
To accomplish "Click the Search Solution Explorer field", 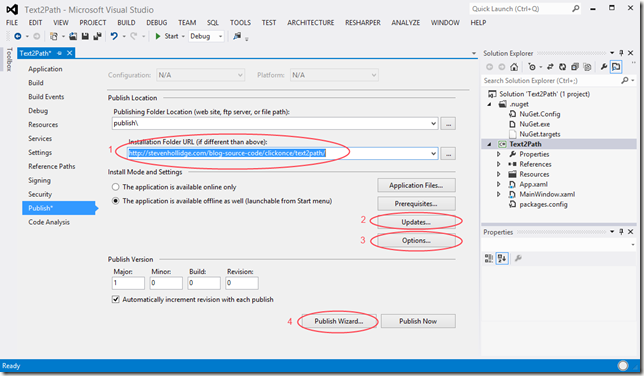I will [550, 81].
